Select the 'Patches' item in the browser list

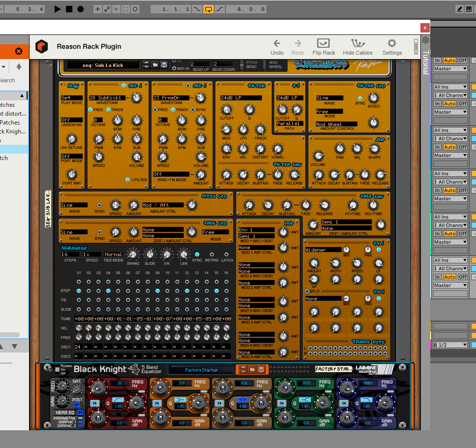pos(10,123)
